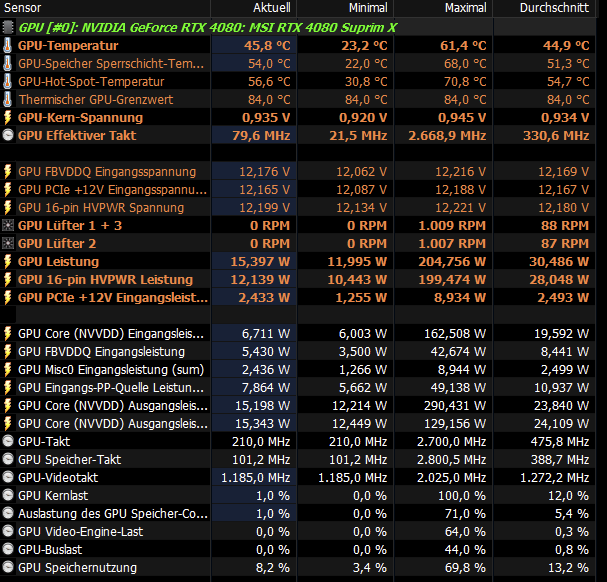Click fan icon beside GPU Lüfter 1 + 3
The image size is (607, 582).
8,225
